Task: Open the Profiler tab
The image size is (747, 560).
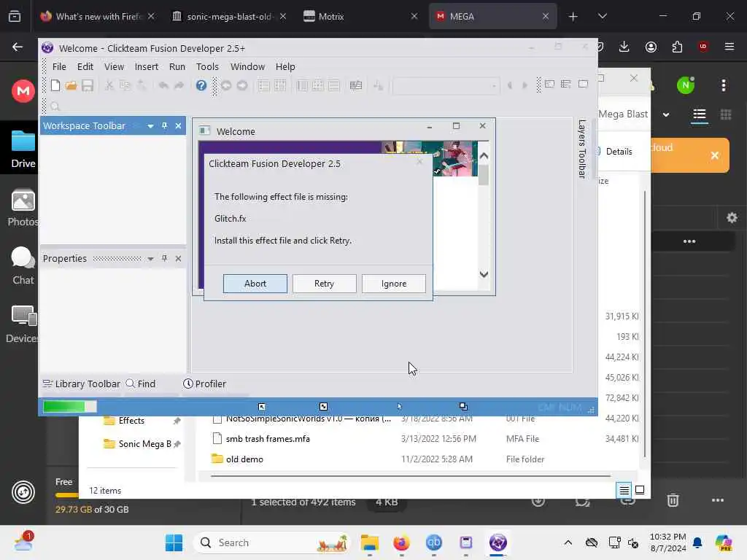Action: pyautogui.click(x=204, y=384)
